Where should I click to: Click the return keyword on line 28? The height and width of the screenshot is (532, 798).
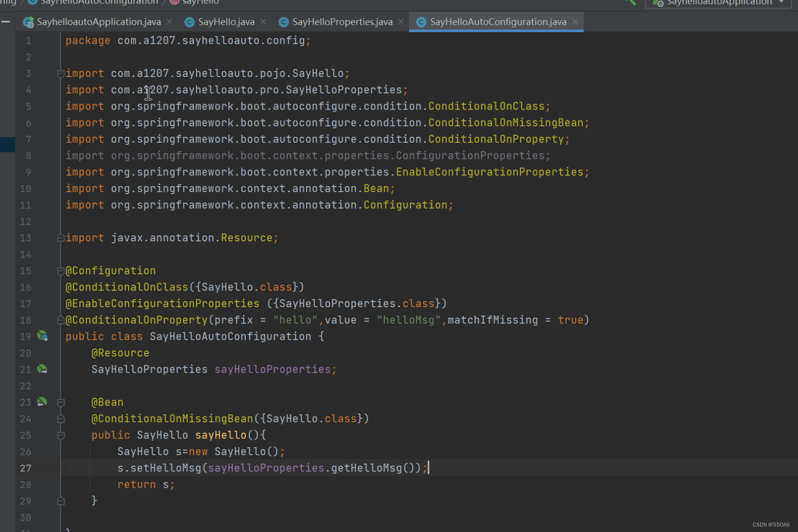tap(136, 485)
